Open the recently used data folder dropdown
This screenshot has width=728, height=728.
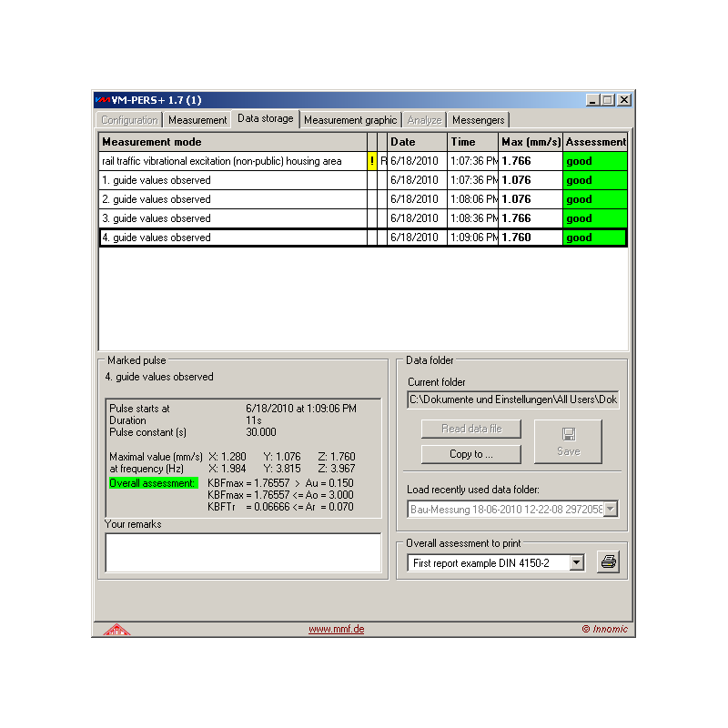[x=611, y=511]
